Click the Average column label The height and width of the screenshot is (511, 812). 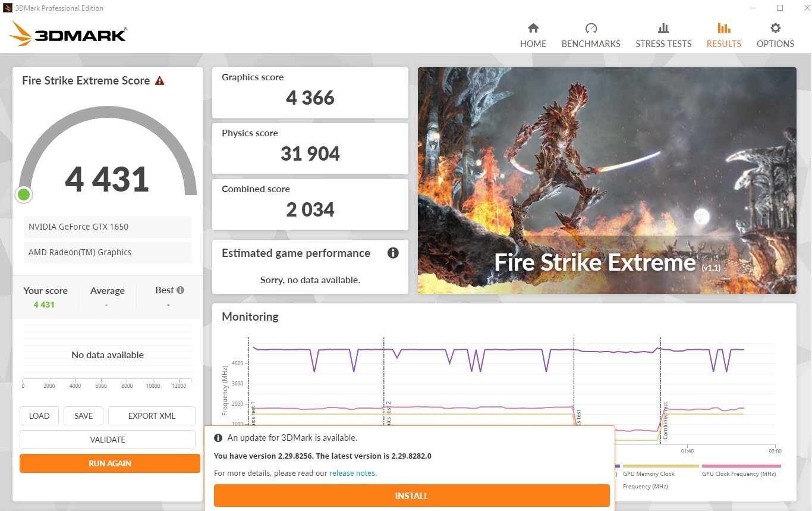coord(108,291)
